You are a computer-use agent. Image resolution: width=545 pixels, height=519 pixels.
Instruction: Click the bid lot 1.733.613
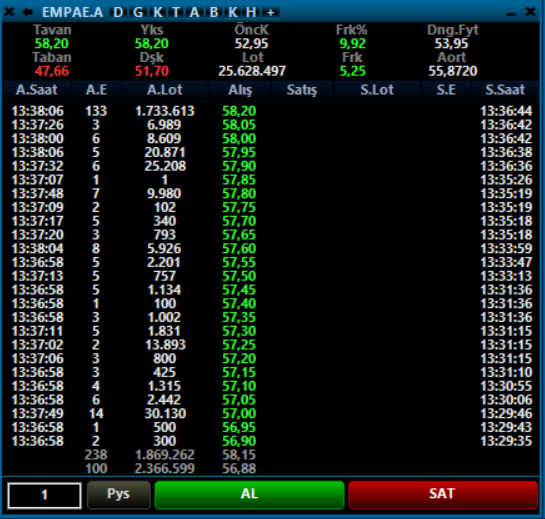[x=165, y=111]
